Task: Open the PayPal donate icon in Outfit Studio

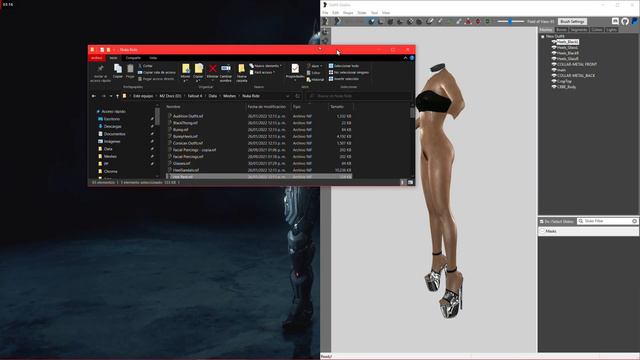Action: coord(635,21)
